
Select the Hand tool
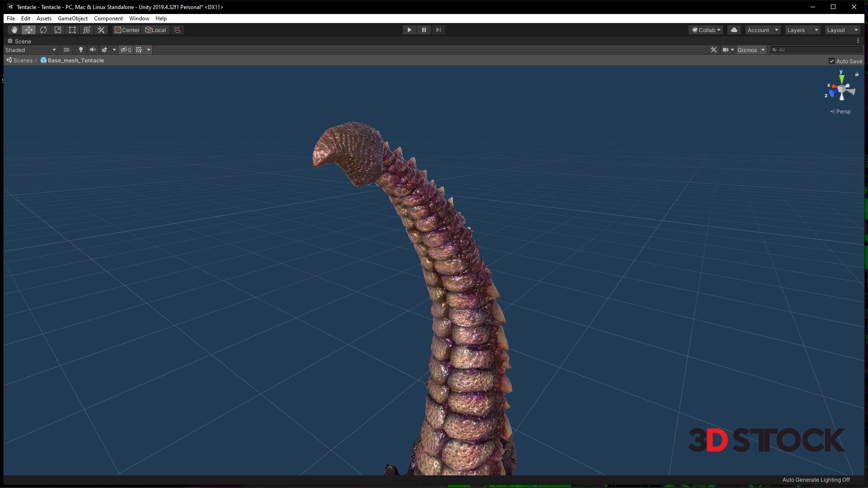pyautogui.click(x=14, y=30)
